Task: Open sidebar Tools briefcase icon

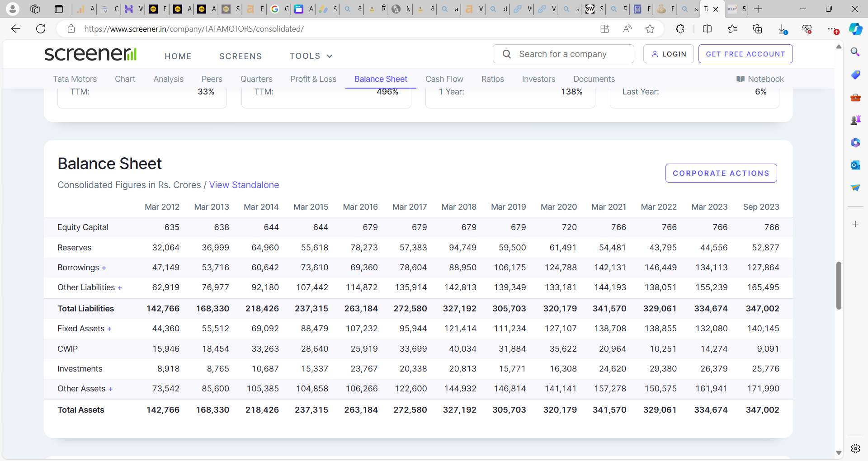Action: 855,97
